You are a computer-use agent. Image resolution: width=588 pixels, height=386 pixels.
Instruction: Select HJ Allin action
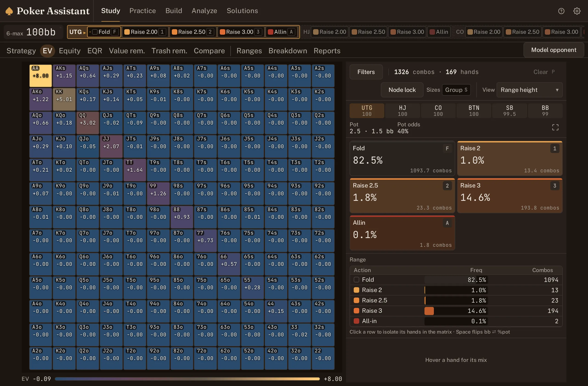click(x=439, y=32)
